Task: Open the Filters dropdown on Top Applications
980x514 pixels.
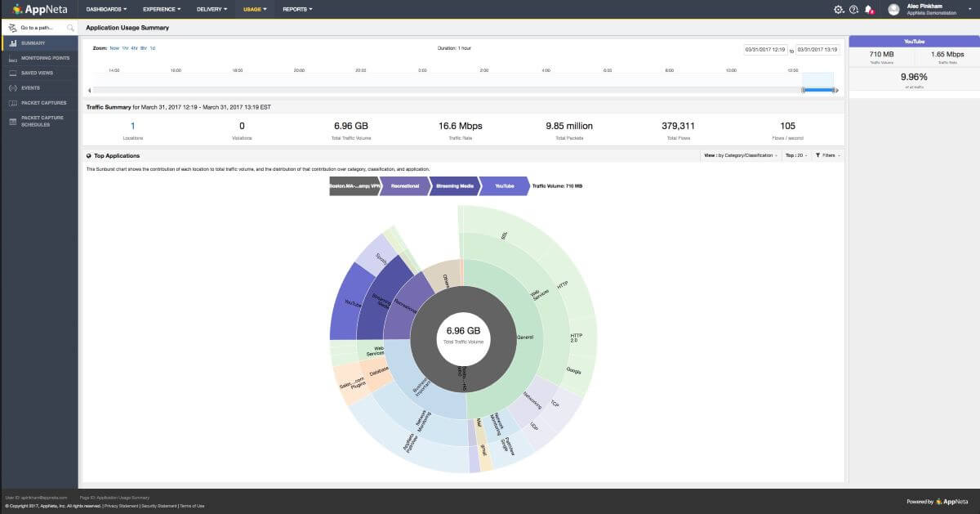Action: click(x=827, y=155)
